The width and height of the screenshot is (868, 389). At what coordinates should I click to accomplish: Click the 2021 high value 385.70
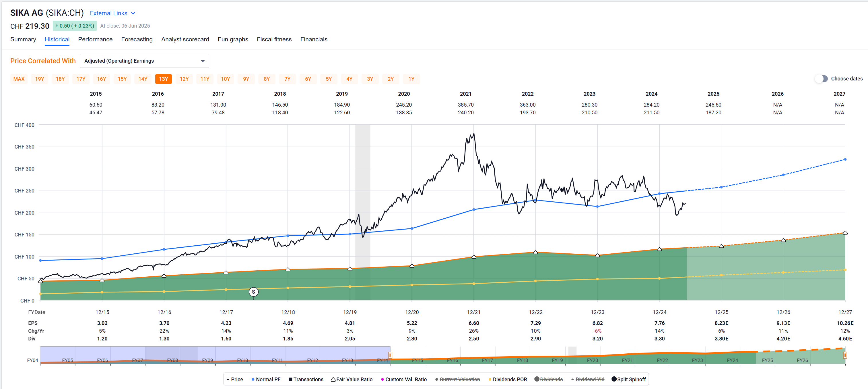(x=466, y=105)
